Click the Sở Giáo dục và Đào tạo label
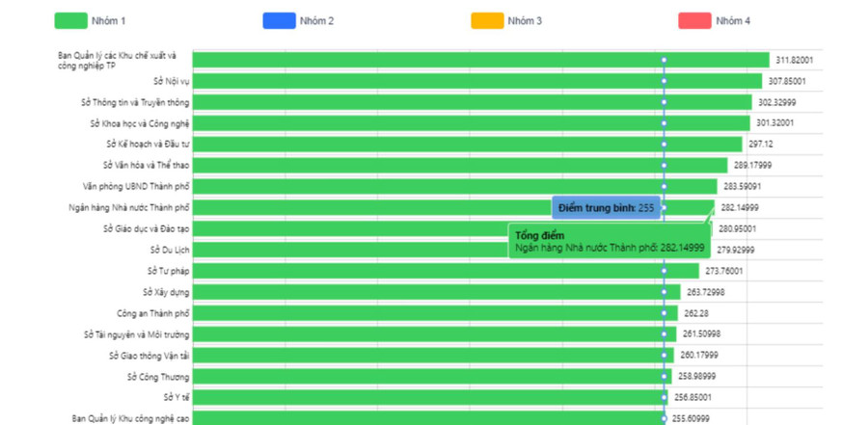This screenshot has width=868, height=425. point(147,228)
